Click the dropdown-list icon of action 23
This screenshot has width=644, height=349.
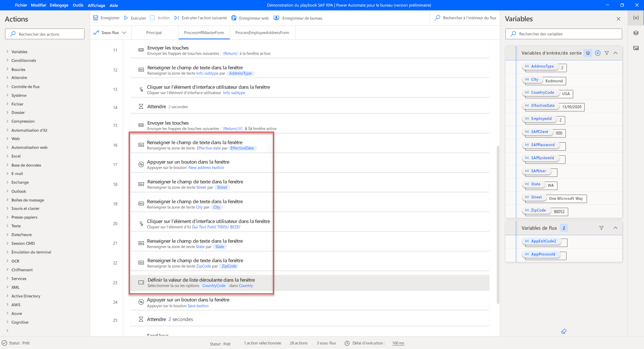141,283
